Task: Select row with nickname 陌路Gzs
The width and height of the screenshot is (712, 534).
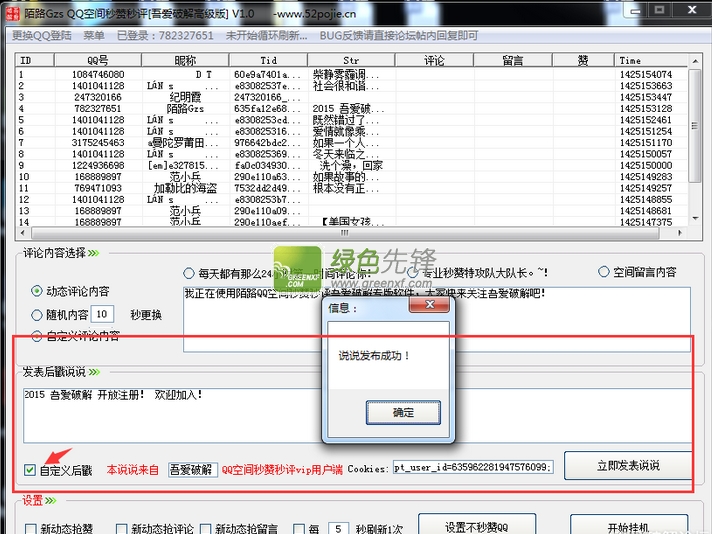Action: point(352,109)
